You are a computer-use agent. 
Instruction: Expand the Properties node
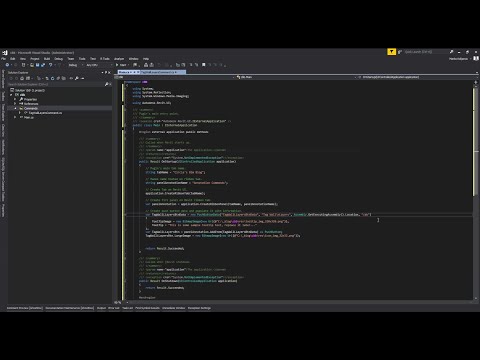point(15,99)
